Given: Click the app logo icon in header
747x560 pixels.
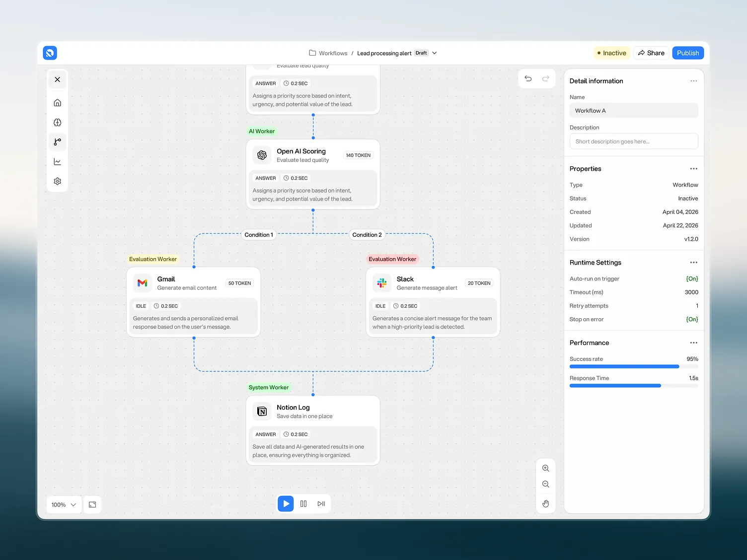Looking at the screenshot, I should [50, 53].
